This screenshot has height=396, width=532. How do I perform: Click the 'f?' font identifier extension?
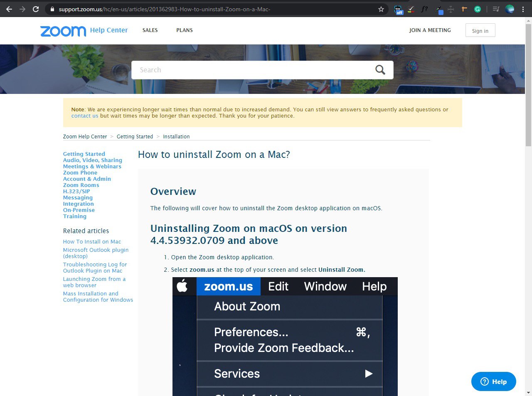click(424, 9)
